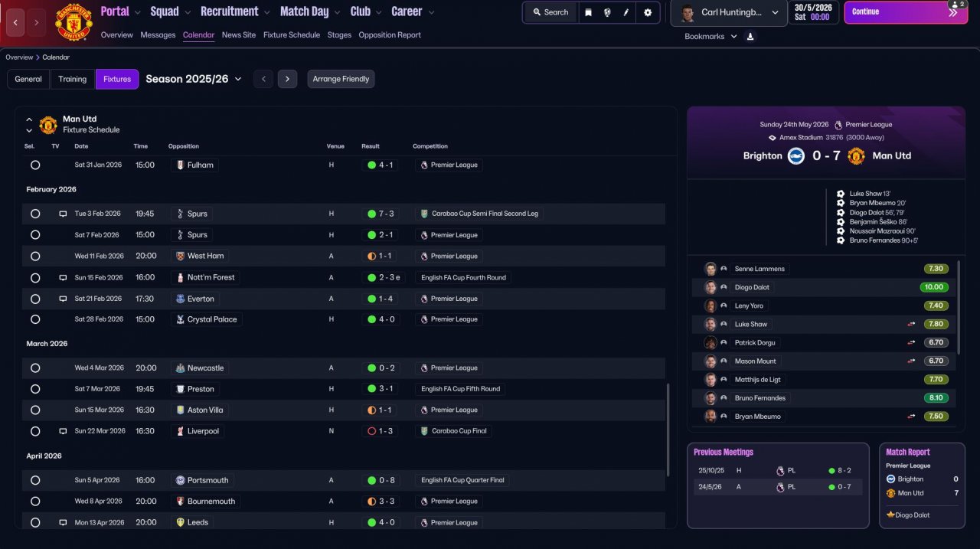Click Bryan Mbeumo's substitution arrows icon
This screenshot has width=980, height=549.
[x=912, y=417]
